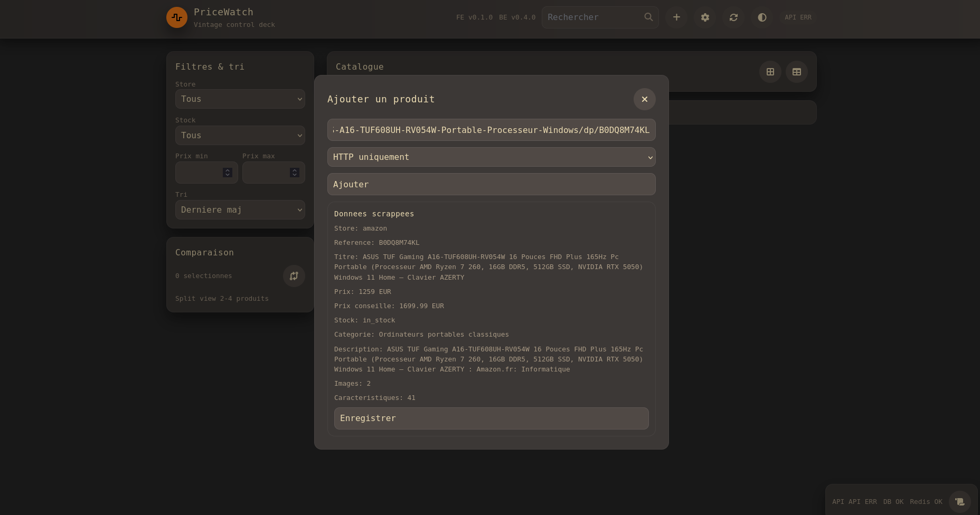Click the compare swap icon
Viewport: 980px width, 515px height.
point(294,276)
